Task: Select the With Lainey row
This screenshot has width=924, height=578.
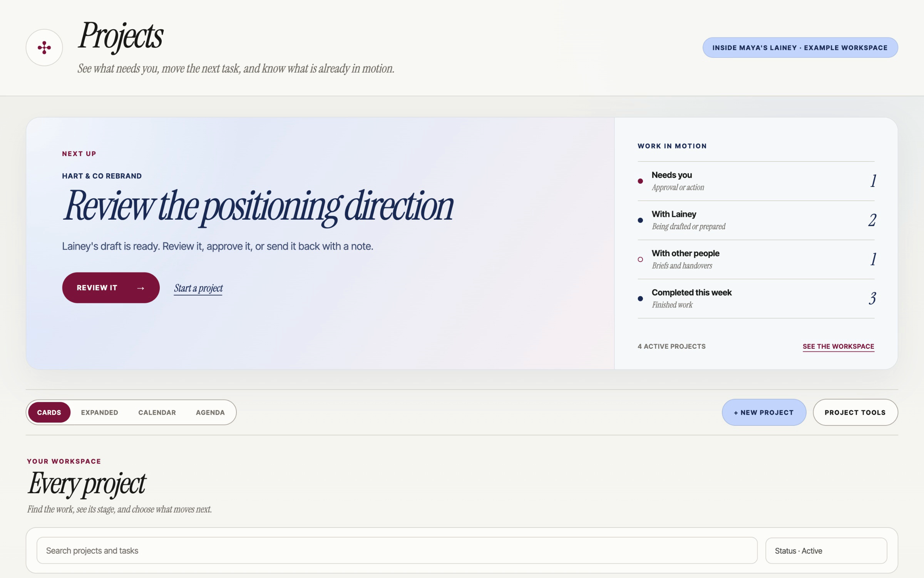Action: coord(756,220)
